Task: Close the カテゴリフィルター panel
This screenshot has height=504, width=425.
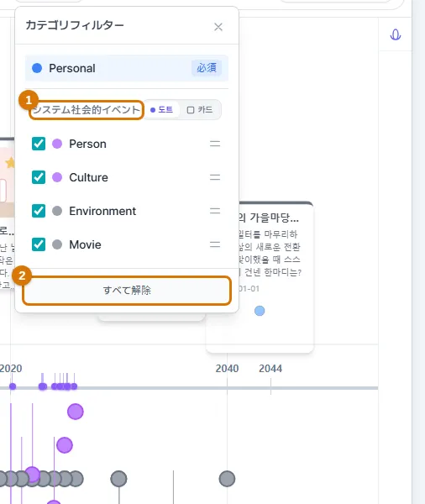Action: coord(218,27)
